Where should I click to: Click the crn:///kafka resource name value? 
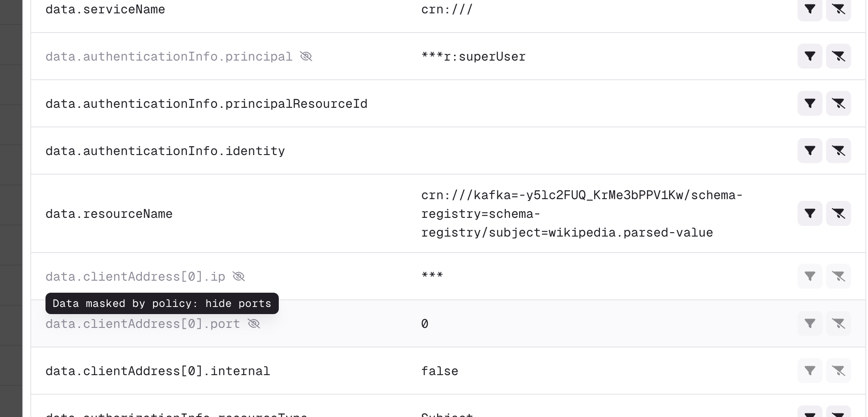tap(582, 214)
